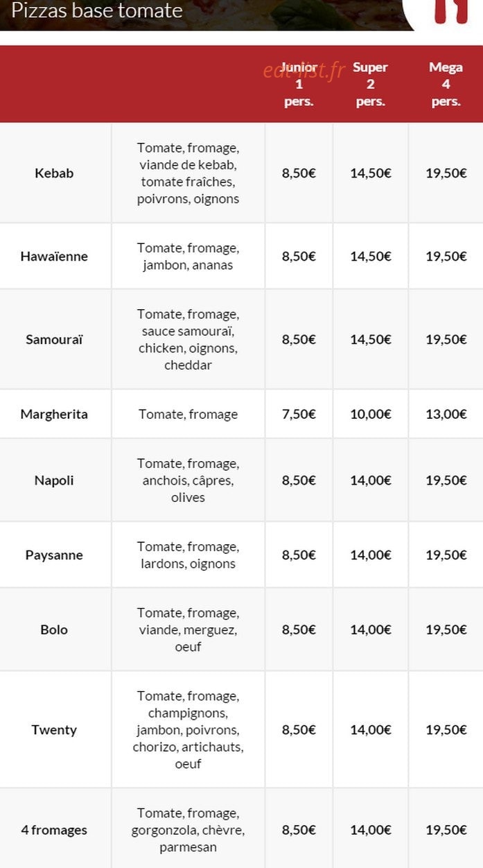This screenshot has width=483, height=868.
Task: Click the Paysanne pizza name
Action: pos(54,555)
